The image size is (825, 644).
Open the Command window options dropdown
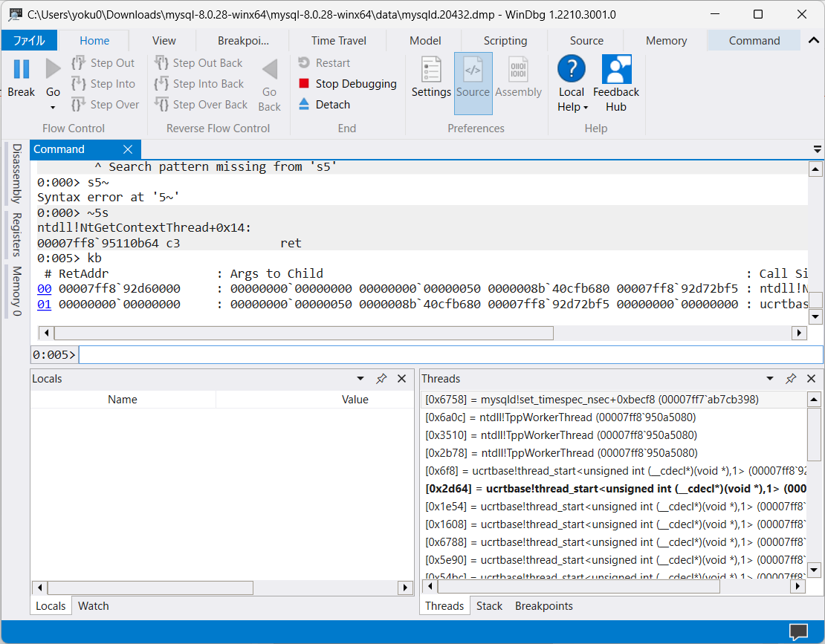point(817,149)
